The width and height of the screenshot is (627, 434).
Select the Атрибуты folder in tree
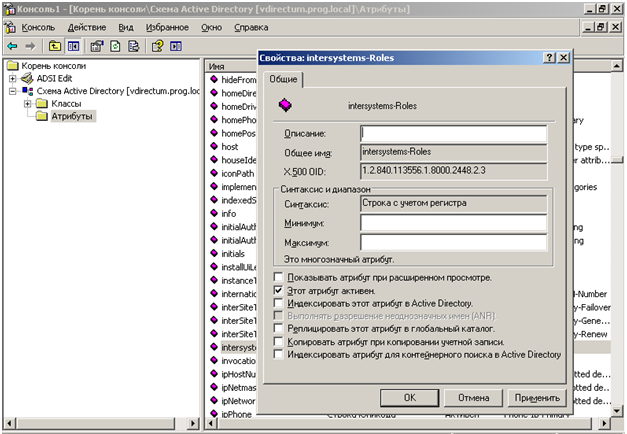72,116
